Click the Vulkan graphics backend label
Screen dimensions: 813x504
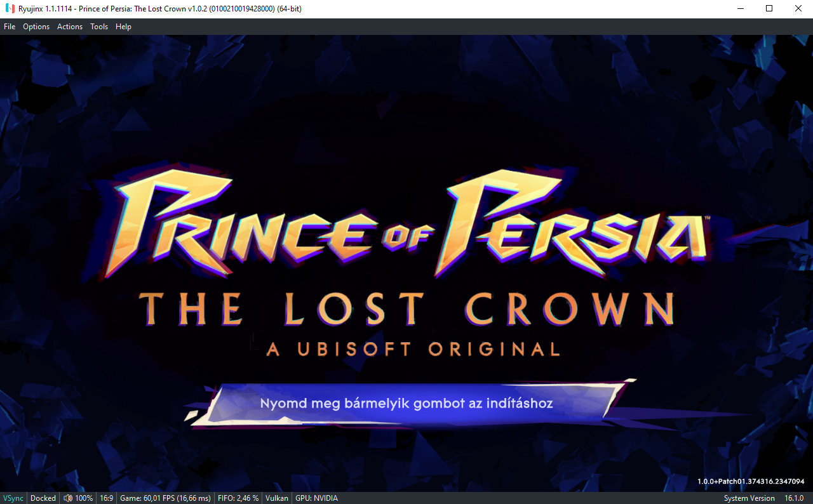277,498
